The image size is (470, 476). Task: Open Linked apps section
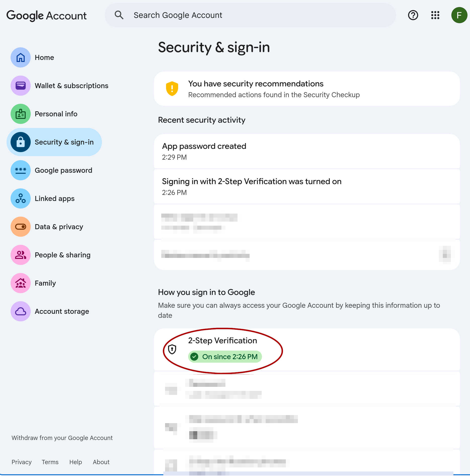(55, 198)
